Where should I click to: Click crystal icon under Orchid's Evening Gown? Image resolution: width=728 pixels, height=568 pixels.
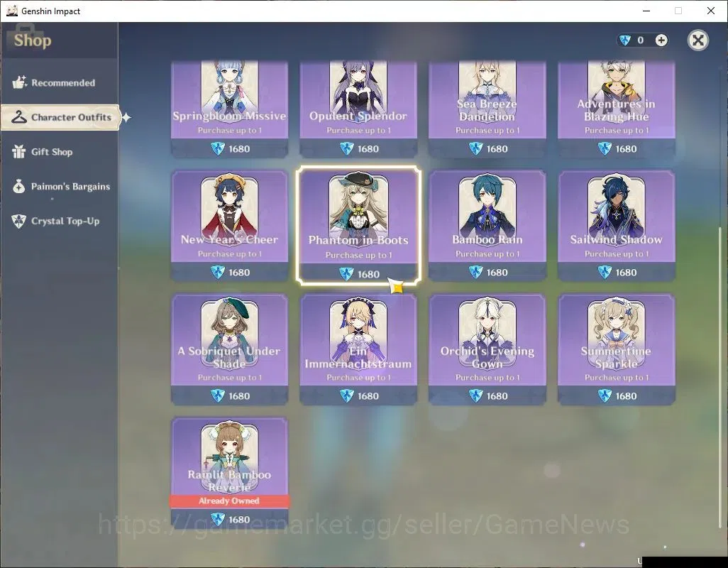(476, 395)
